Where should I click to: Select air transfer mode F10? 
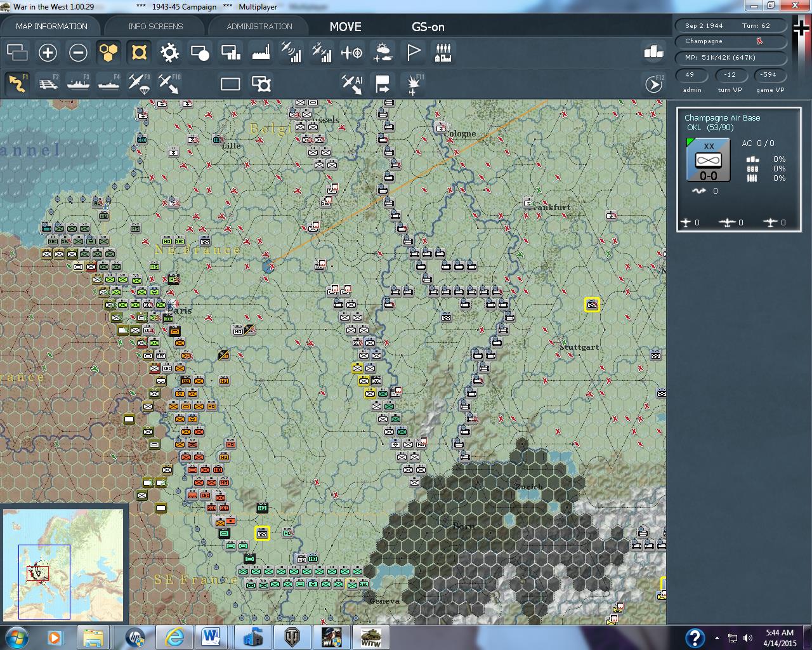(169, 84)
